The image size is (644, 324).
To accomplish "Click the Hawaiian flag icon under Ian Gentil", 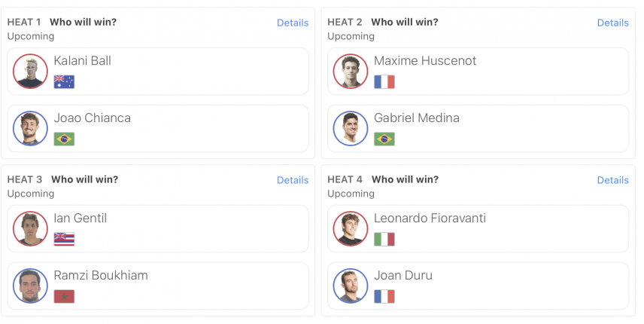I will click(64, 240).
